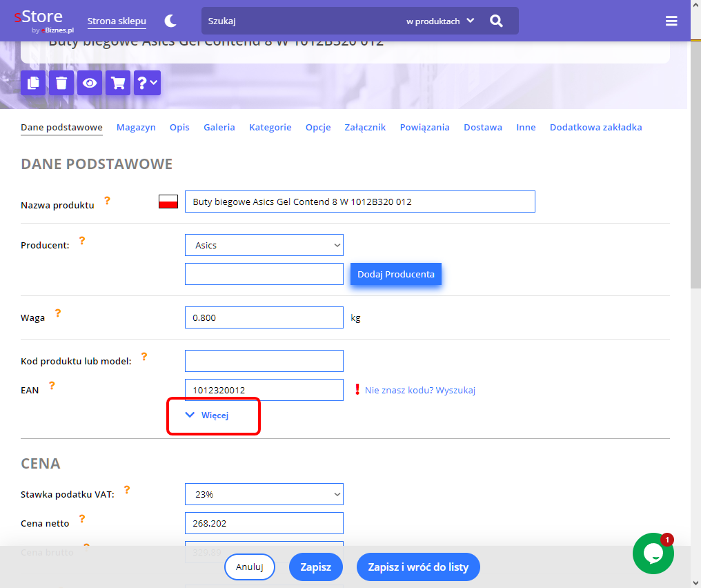This screenshot has width=701, height=588.
Task: Open the Producent dropdown showing Asics
Action: click(x=264, y=245)
